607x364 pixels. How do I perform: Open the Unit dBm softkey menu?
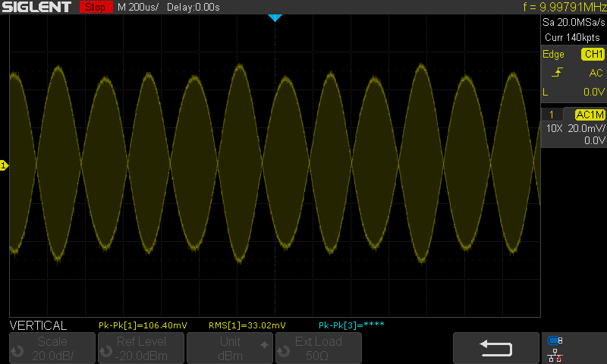(230, 348)
